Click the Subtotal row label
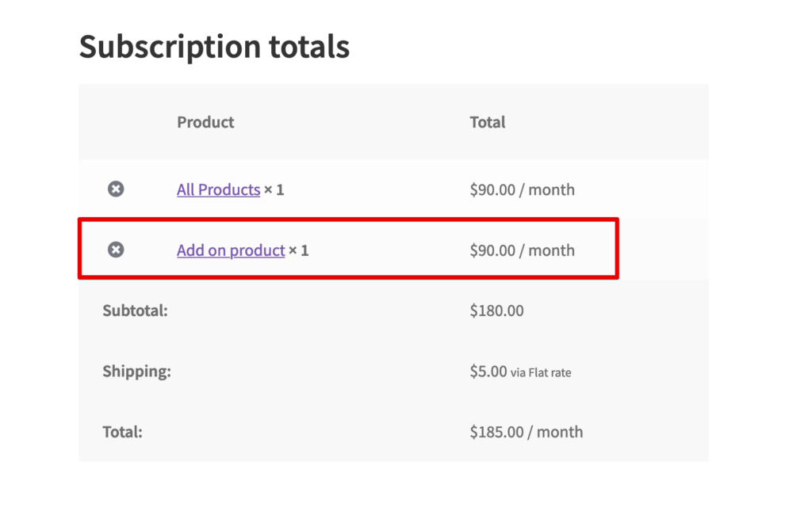The width and height of the screenshot is (812, 519). (x=135, y=310)
